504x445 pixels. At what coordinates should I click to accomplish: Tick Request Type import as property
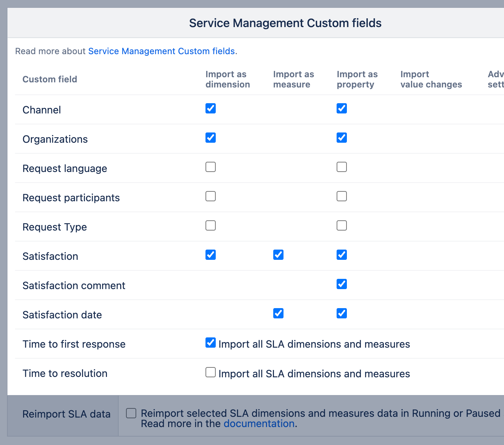342,225
